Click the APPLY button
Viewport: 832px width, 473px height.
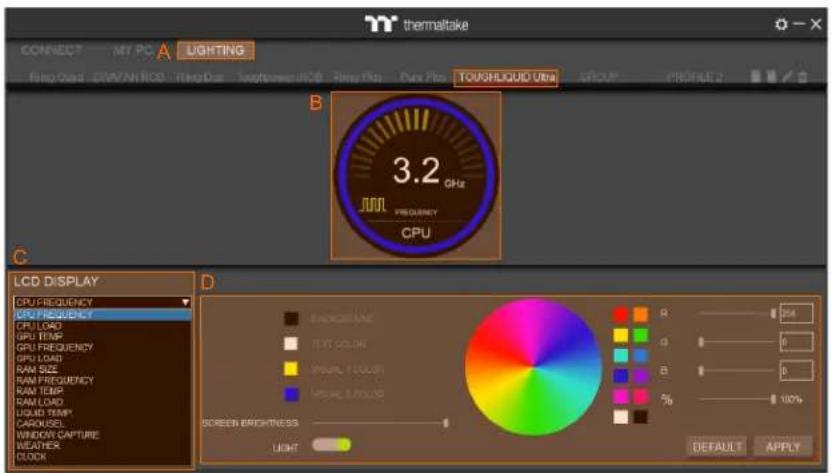pos(783,447)
